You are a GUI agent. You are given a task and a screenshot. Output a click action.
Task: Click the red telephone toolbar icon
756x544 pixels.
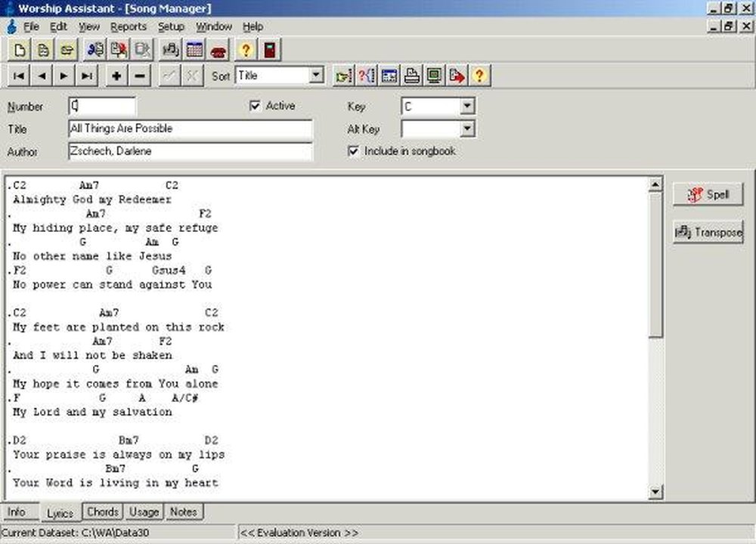(217, 51)
